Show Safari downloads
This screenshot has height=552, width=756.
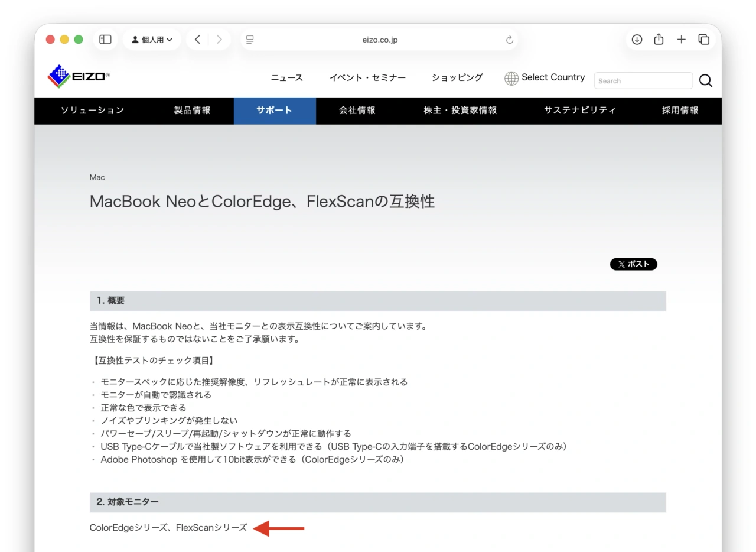click(x=637, y=40)
